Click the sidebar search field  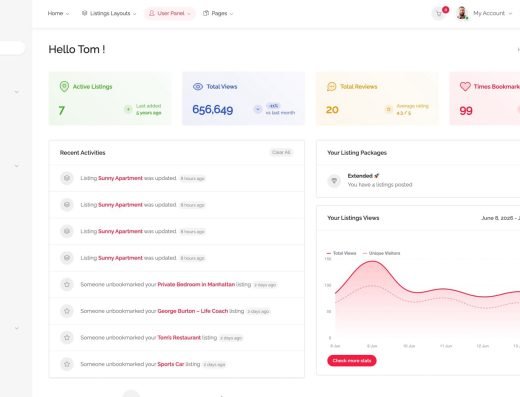point(12,48)
